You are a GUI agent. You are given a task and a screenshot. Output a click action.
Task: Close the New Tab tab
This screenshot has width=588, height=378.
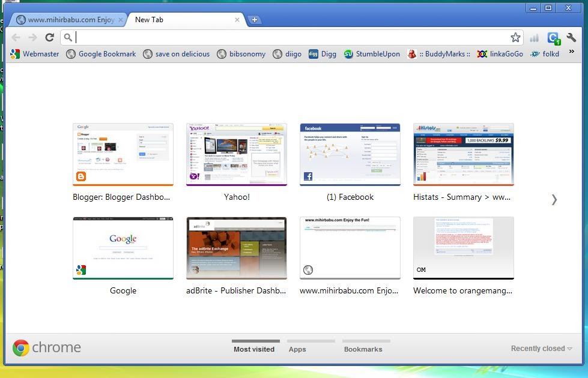click(237, 20)
